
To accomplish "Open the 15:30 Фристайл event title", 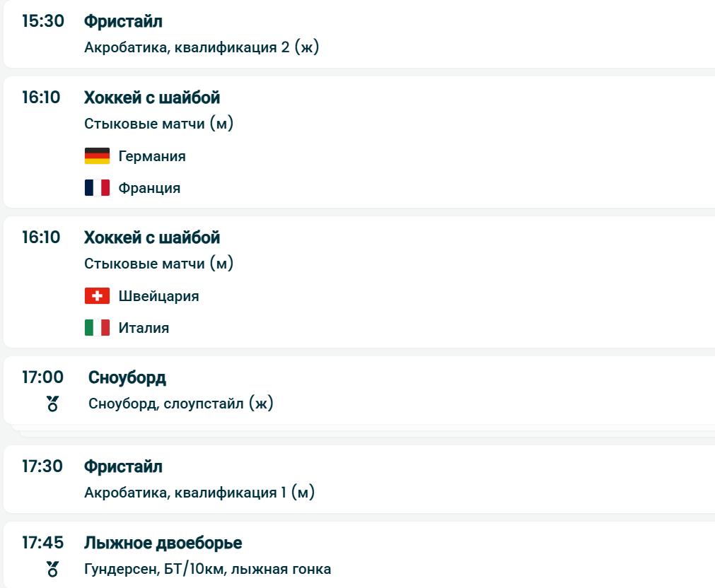I will 123,22.
